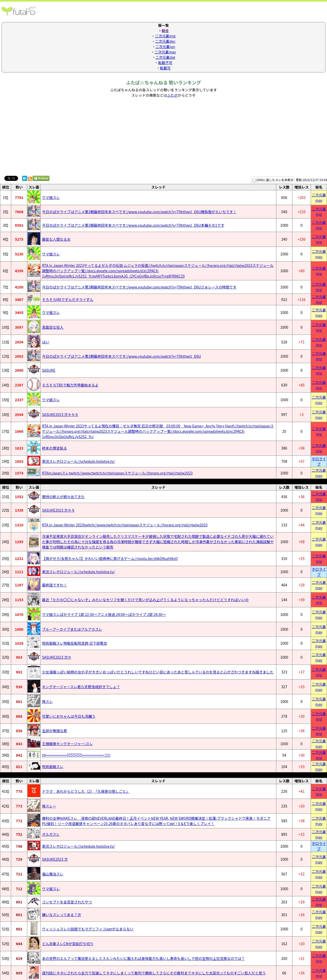The image size is (327, 980).
Task: Open rank 50 嫌いなスレってある?次 thread
Action: [x=61, y=915]
